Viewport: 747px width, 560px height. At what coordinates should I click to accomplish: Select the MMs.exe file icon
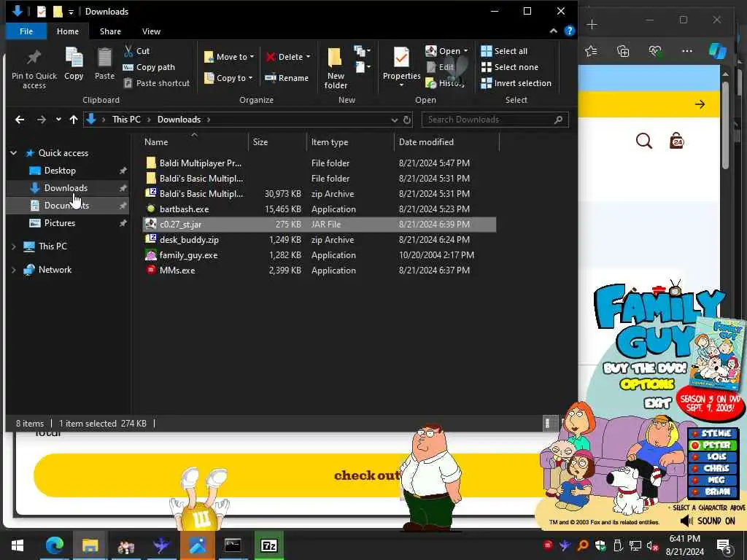pos(151,270)
